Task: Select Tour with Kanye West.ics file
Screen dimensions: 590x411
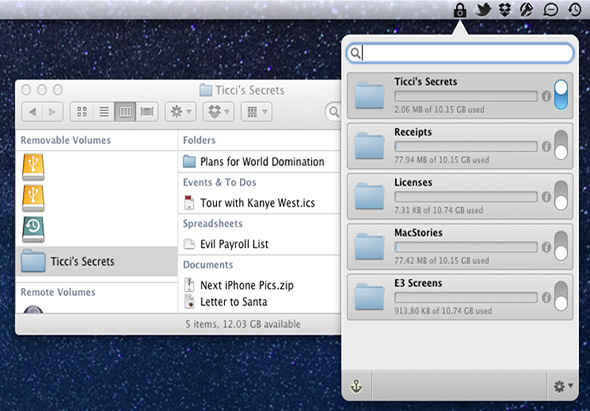Action: coord(259,203)
